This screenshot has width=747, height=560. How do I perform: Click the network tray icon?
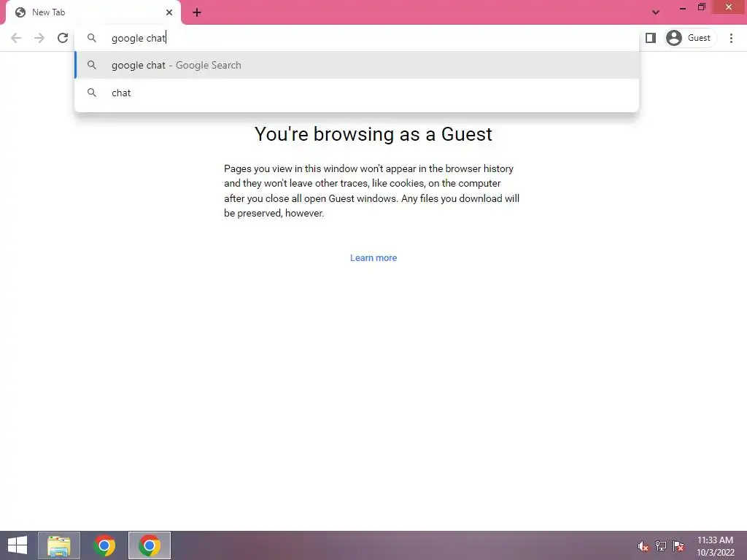click(661, 546)
